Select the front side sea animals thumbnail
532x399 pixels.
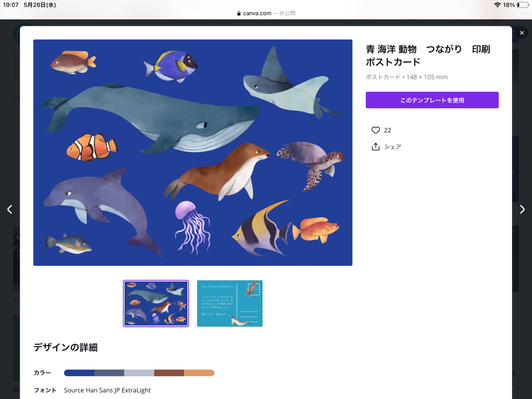[x=156, y=303]
